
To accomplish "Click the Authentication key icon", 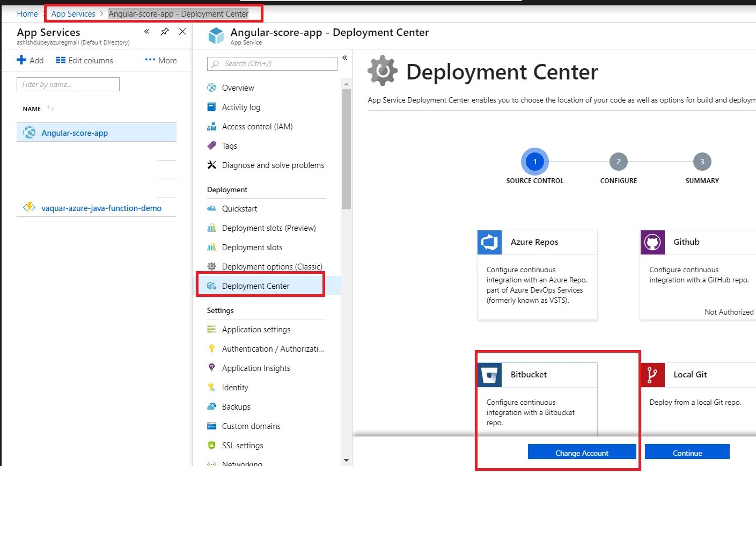I will 211,348.
